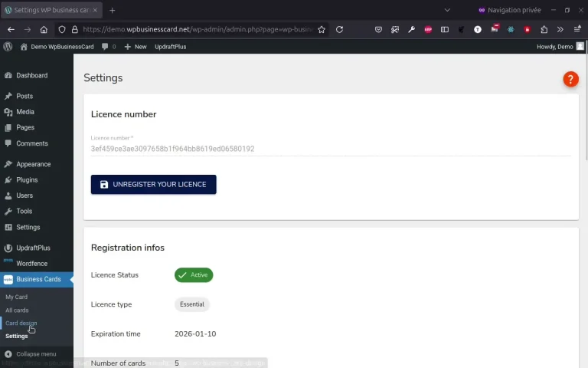
Task: List all tabs dropdown arrow
Action: (447, 10)
